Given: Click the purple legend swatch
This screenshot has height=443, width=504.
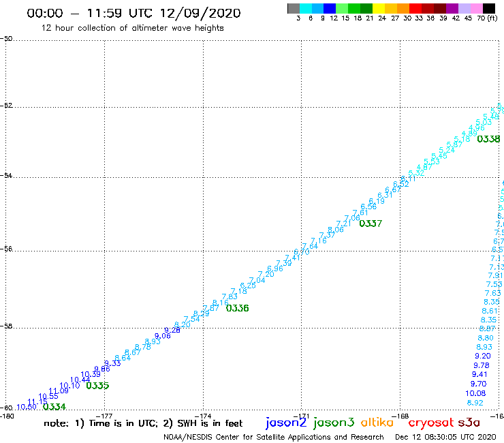Looking at the screenshot, I should (452, 8).
